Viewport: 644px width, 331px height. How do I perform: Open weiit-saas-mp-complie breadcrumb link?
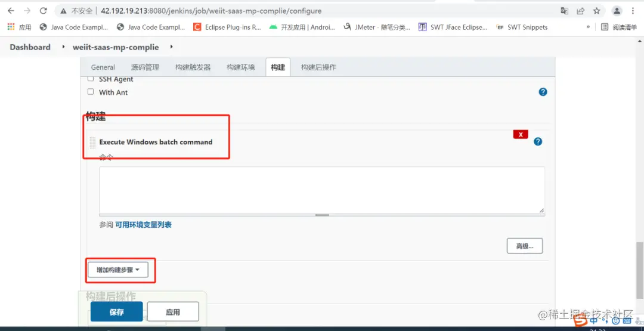coord(116,47)
